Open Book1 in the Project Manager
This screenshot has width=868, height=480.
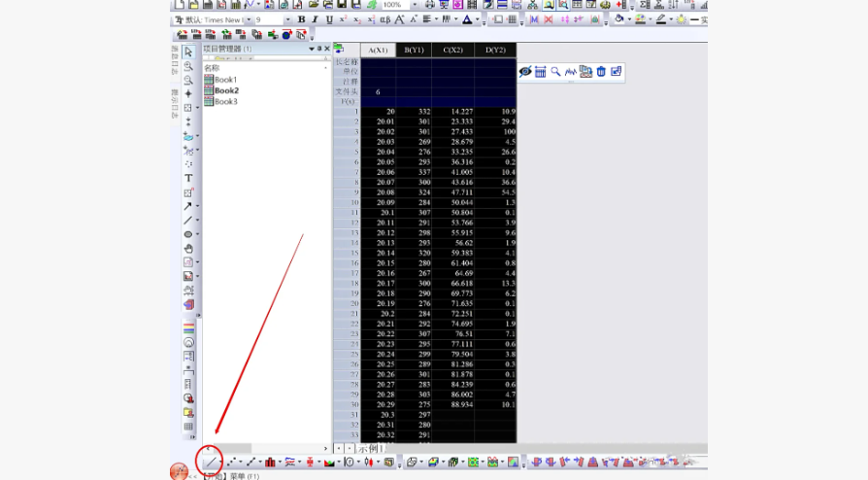[225, 80]
